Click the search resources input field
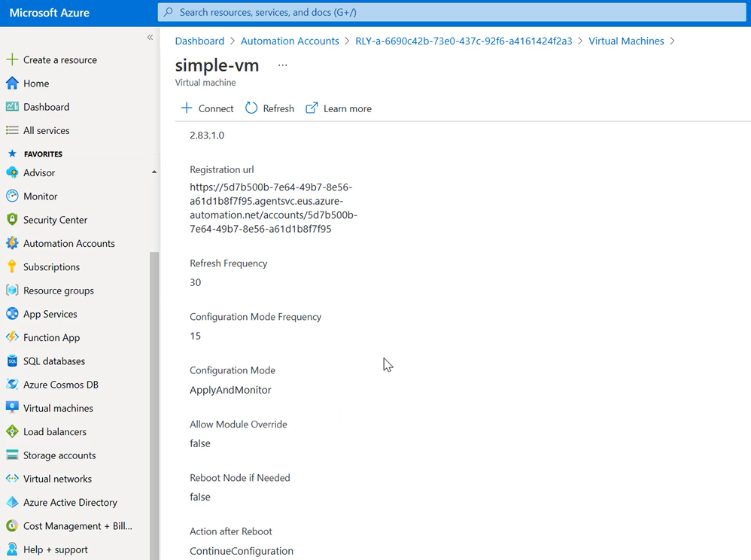The image size is (751, 560). point(452,12)
